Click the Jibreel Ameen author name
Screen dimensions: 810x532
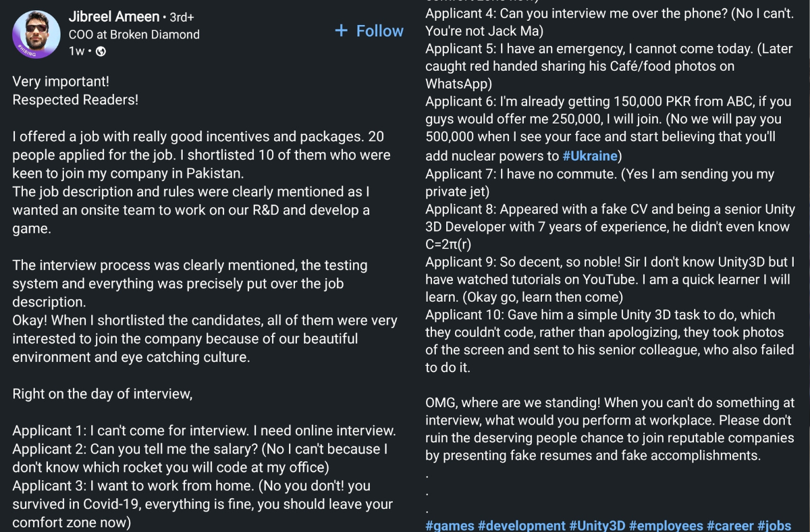coord(113,16)
